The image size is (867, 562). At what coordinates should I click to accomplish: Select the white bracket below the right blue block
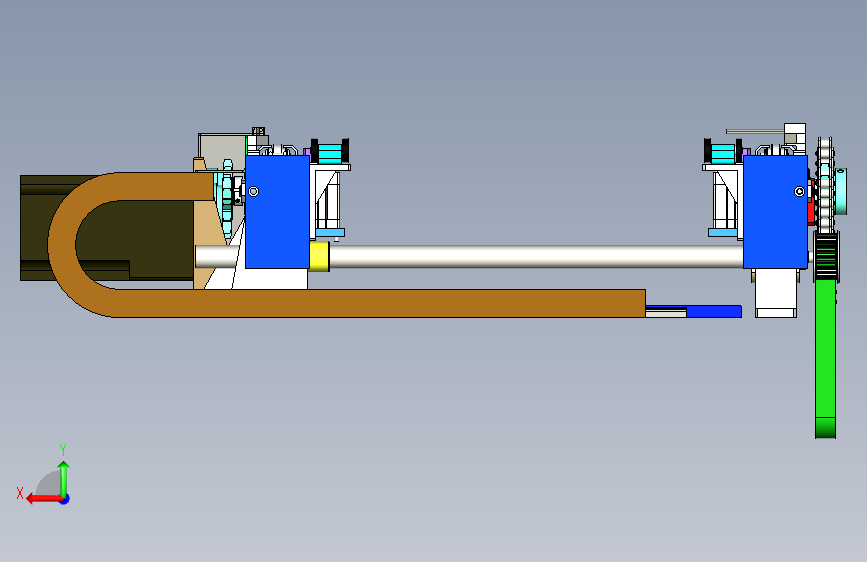coord(776,293)
